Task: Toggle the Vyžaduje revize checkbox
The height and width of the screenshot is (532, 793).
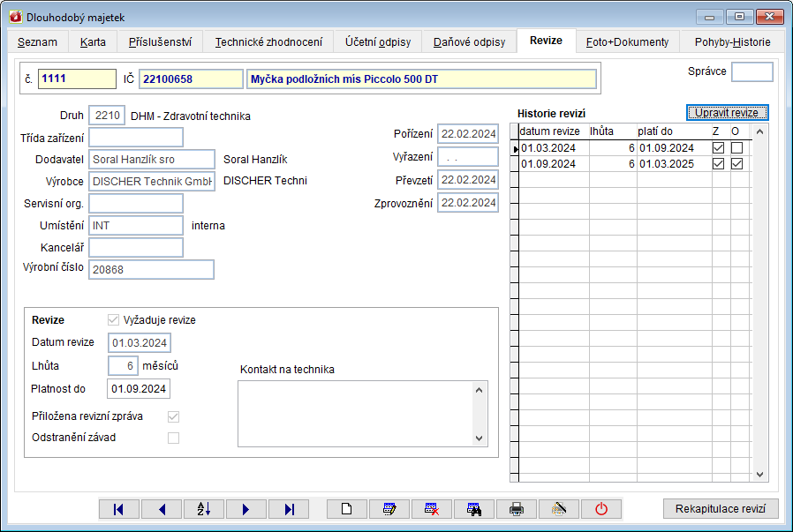Action: pos(113,319)
